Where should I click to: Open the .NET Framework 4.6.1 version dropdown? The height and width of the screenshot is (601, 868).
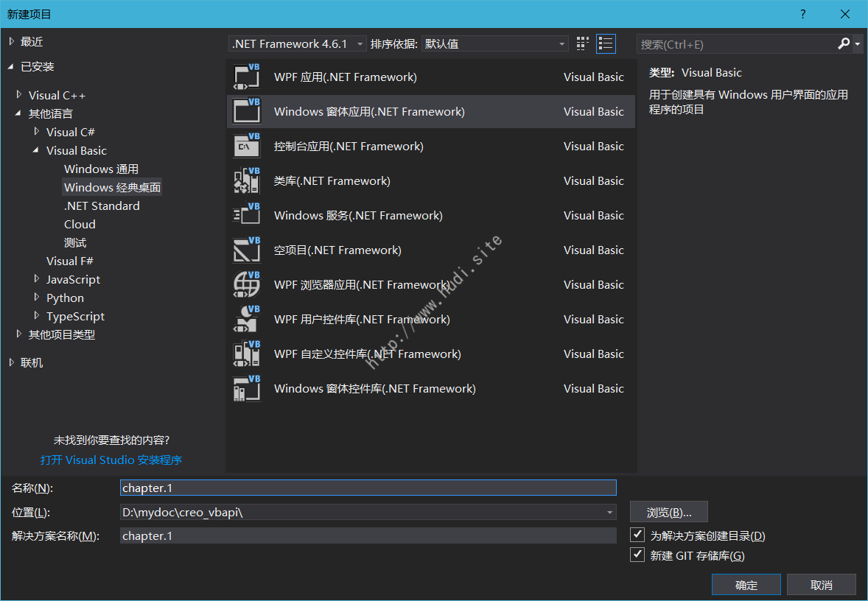coord(298,43)
